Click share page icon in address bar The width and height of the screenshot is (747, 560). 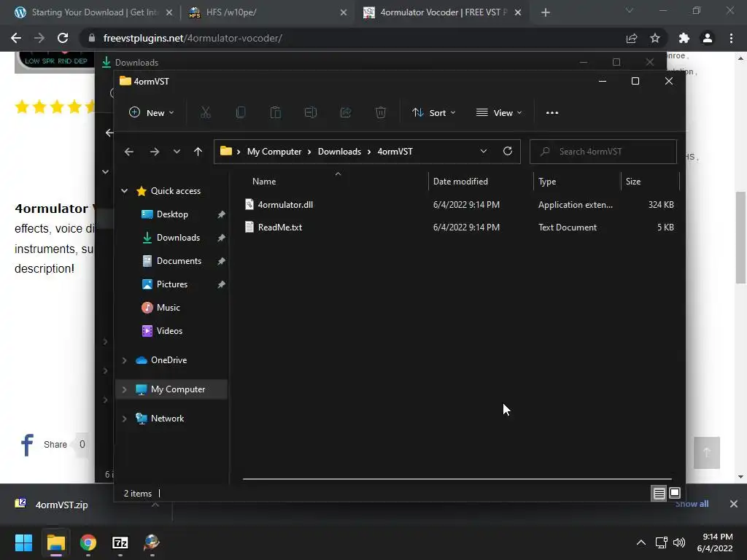coord(632,38)
